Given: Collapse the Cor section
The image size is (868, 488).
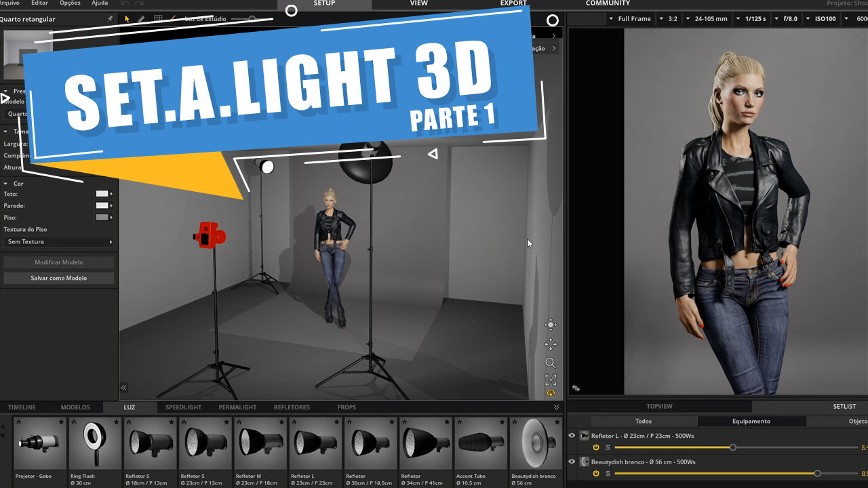Looking at the screenshot, I should coord(6,184).
